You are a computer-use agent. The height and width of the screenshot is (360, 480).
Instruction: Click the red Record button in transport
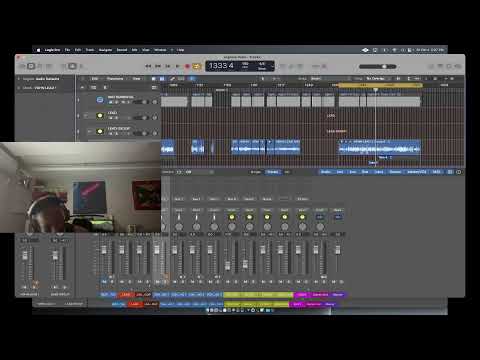(x=187, y=66)
